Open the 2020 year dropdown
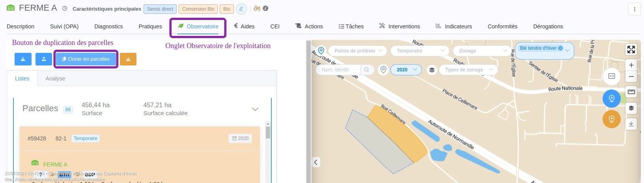This screenshot has width=644, height=183. coord(406,70)
